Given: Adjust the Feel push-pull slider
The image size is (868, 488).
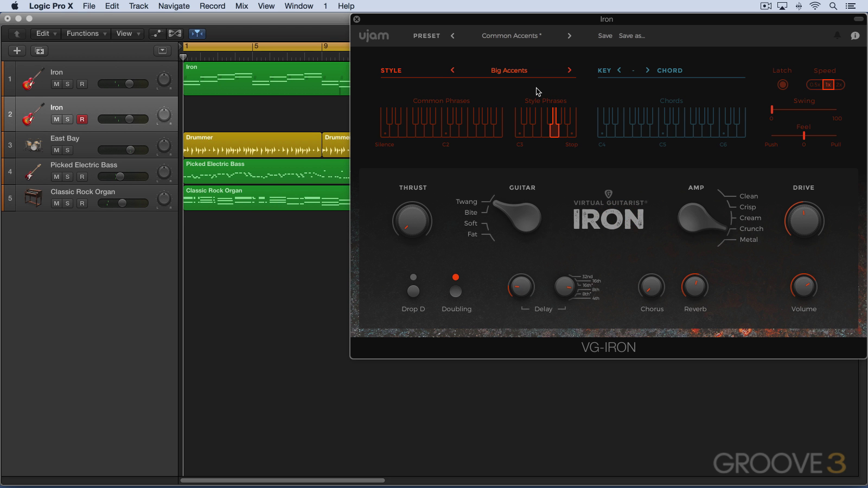Looking at the screenshot, I should (804, 136).
